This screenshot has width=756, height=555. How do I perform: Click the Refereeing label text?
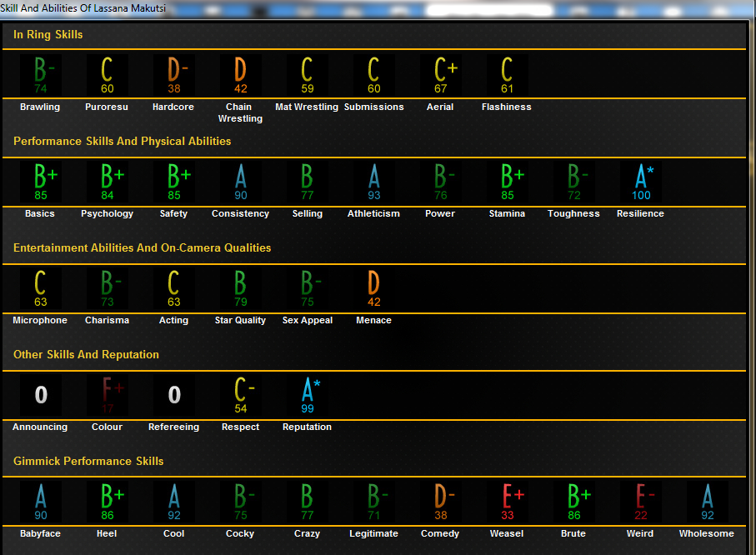point(173,427)
